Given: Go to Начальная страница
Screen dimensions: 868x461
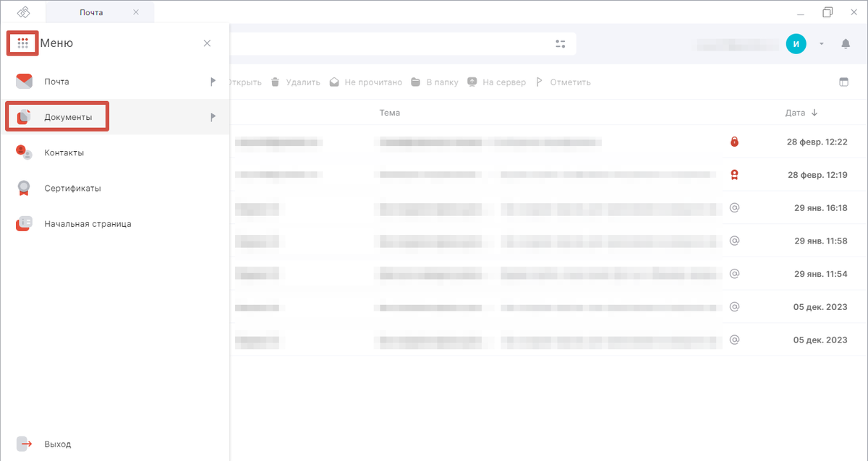Looking at the screenshot, I should click(114, 223).
